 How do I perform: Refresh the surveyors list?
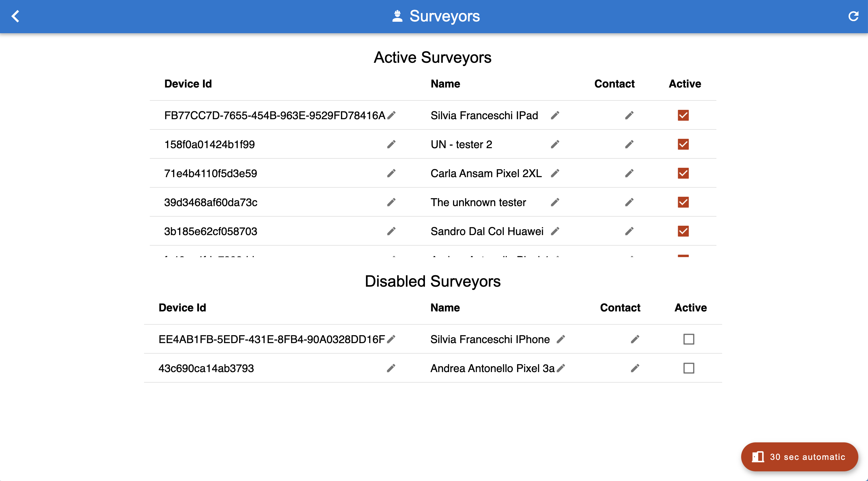point(853,16)
